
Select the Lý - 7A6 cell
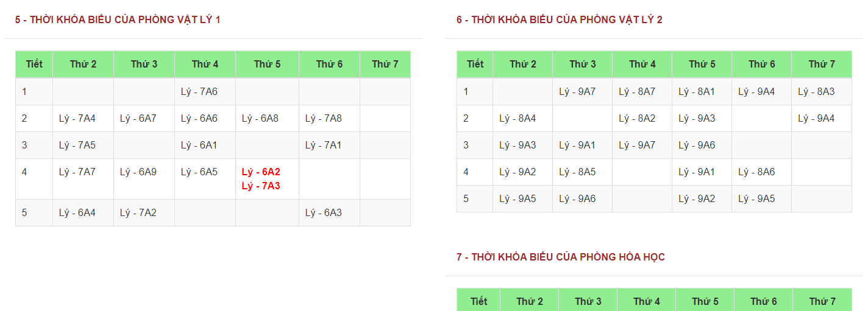(199, 92)
